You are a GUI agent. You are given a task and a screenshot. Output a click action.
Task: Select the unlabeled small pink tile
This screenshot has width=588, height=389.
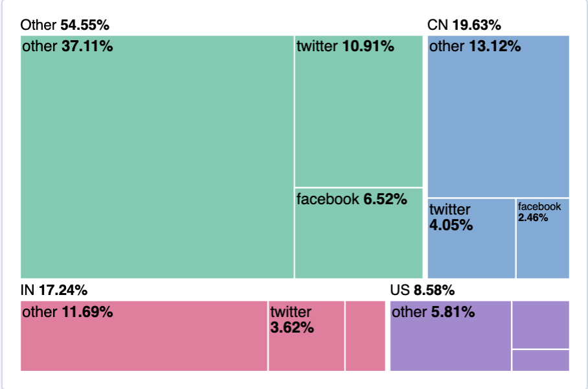[x=365, y=336]
